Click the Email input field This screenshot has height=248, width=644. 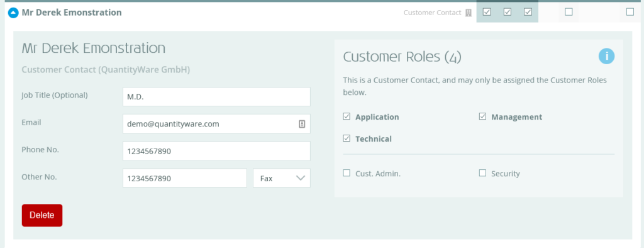click(x=216, y=124)
